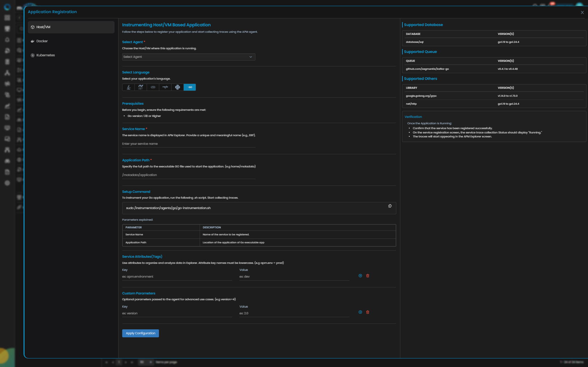Choose the PHP language icon
This screenshot has width=588, height=367.
coord(153,87)
